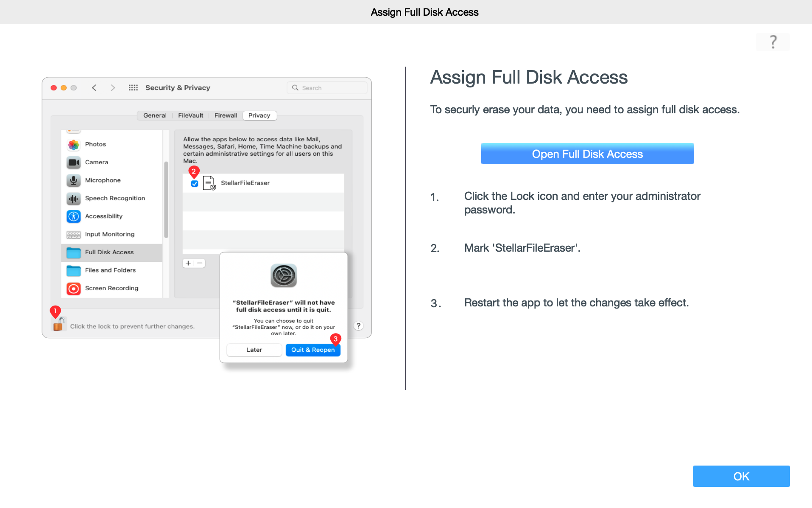Select the Input Monitoring keyboard icon

coord(73,235)
